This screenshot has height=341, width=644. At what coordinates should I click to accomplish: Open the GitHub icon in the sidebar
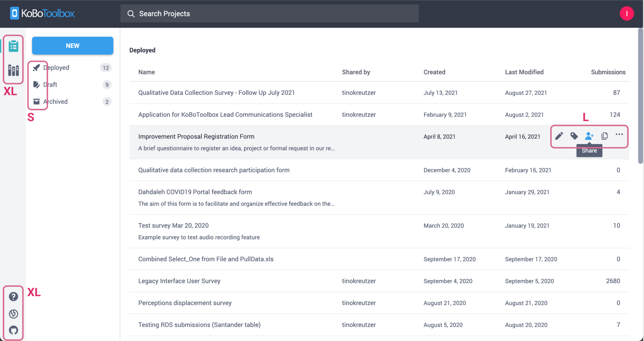pos(13,330)
